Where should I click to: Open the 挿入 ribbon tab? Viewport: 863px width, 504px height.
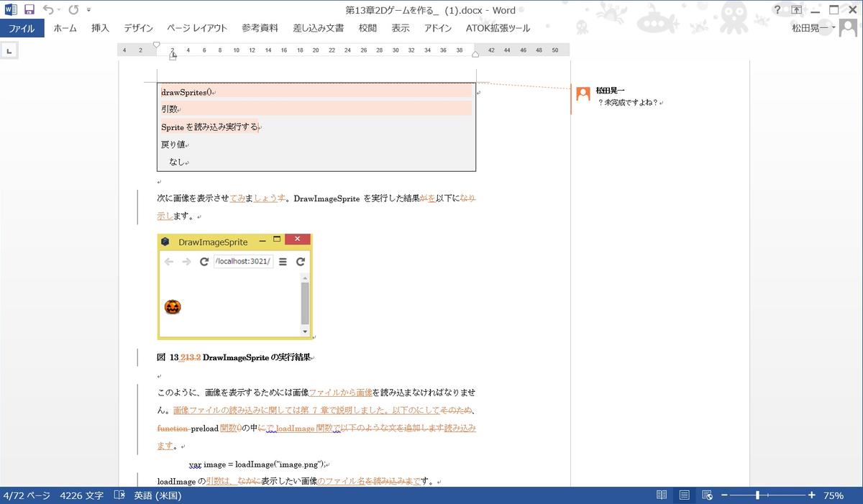coord(101,28)
